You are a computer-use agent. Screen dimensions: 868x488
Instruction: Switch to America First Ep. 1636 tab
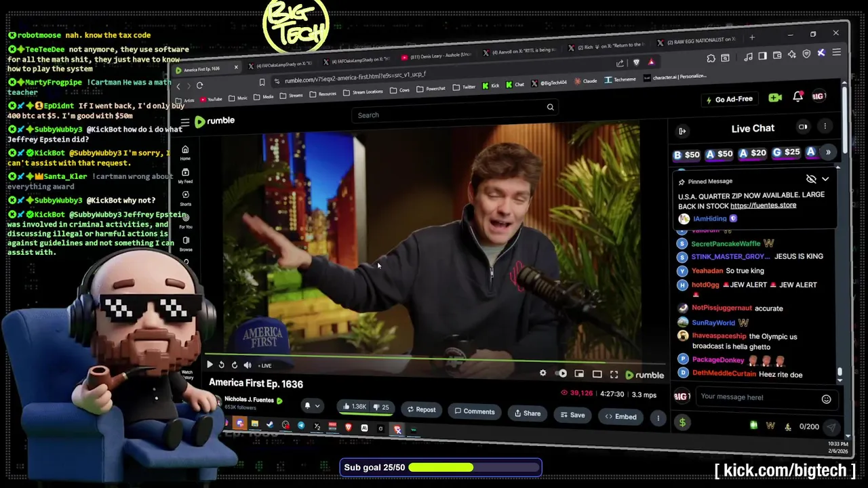(x=207, y=69)
